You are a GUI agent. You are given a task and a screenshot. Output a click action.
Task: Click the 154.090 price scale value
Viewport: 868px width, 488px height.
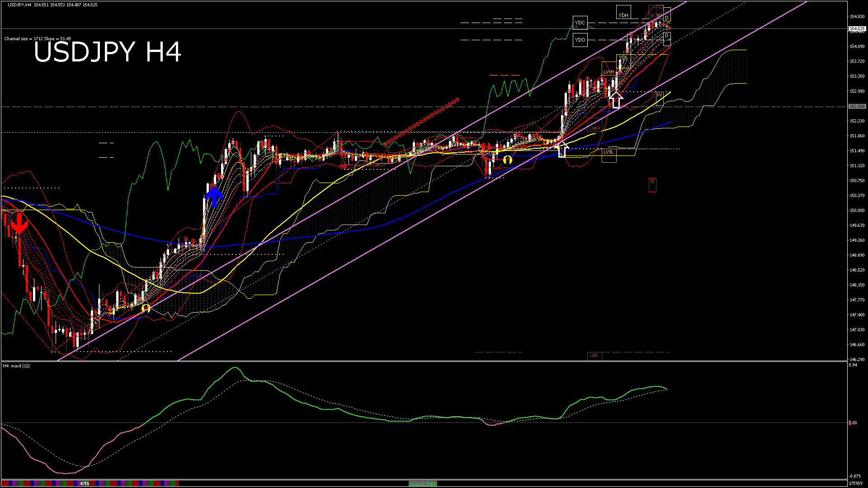click(x=857, y=47)
